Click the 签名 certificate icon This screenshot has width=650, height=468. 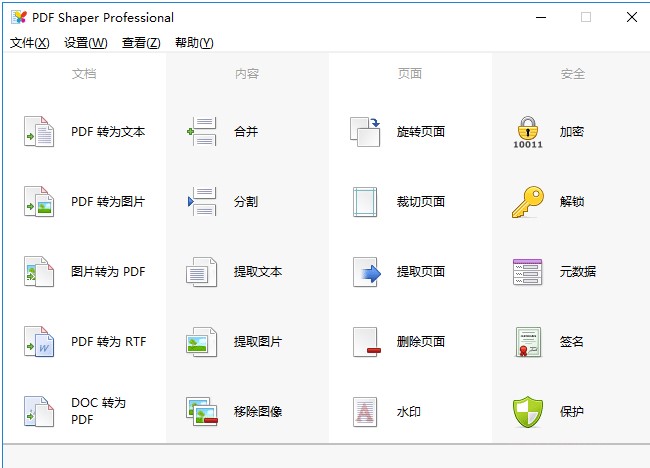(528, 342)
